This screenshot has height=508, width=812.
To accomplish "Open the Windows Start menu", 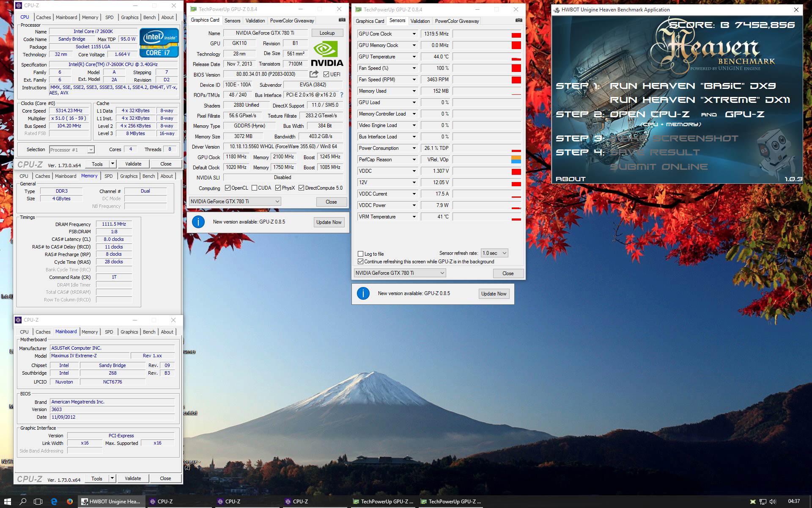I will pyautogui.click(x=8, y=501).
